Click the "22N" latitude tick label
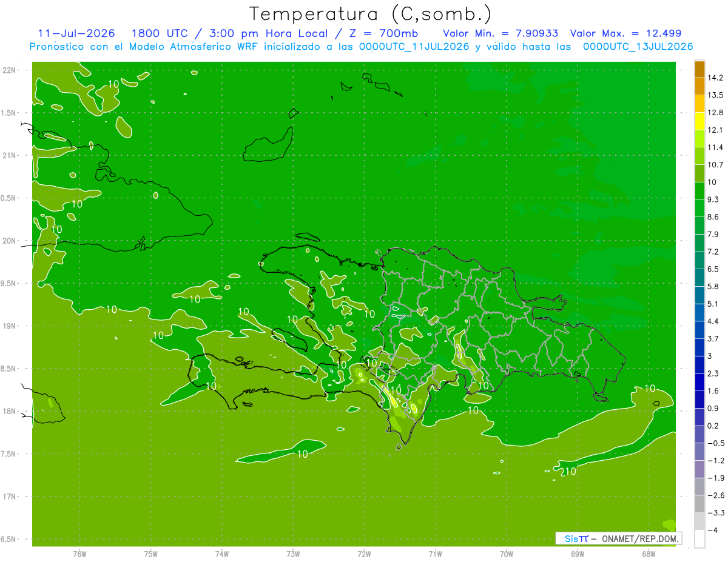728x562 pixels. (10, 70)
